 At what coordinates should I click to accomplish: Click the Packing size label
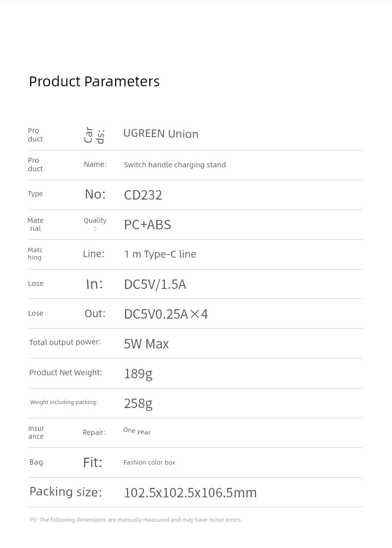click(65, 492)
